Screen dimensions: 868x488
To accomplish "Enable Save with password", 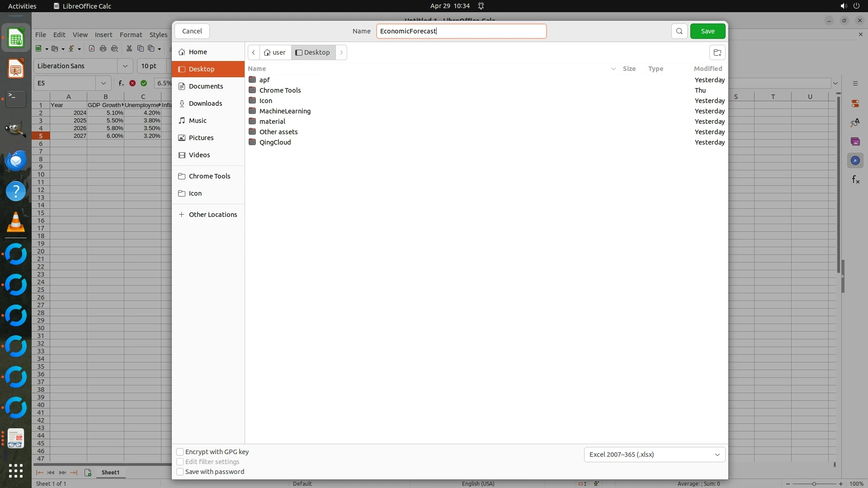I will [180, 472].
